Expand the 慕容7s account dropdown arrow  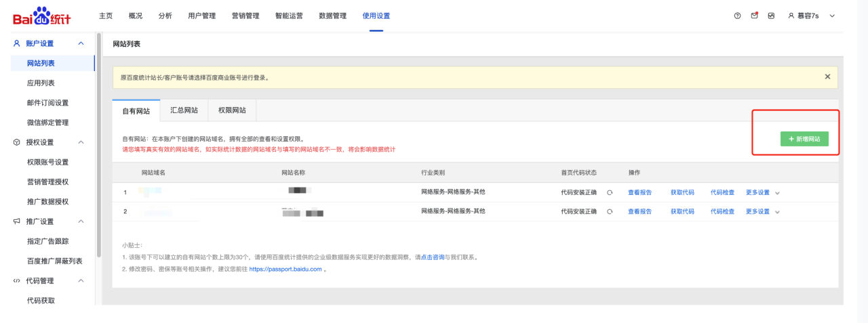[x=832, y=16]
